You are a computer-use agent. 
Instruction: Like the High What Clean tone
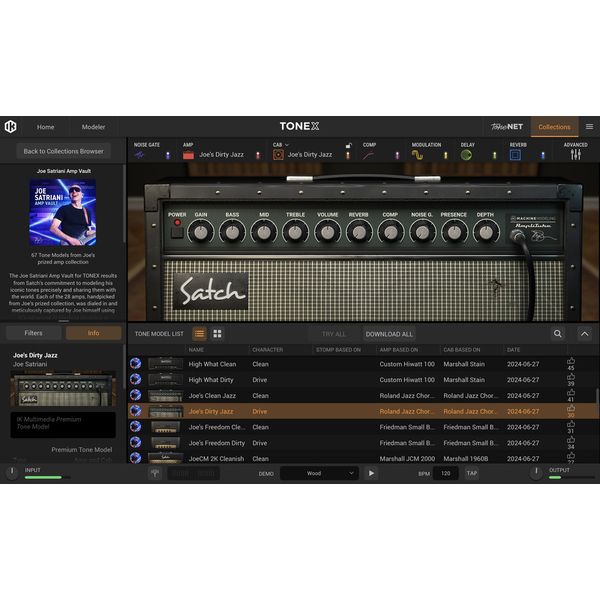(x=571, y=361)
